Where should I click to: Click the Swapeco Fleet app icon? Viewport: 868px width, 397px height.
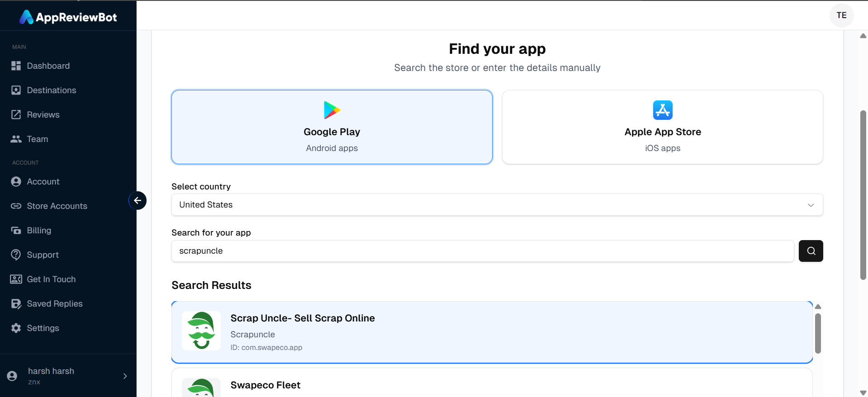pos(201,388)
